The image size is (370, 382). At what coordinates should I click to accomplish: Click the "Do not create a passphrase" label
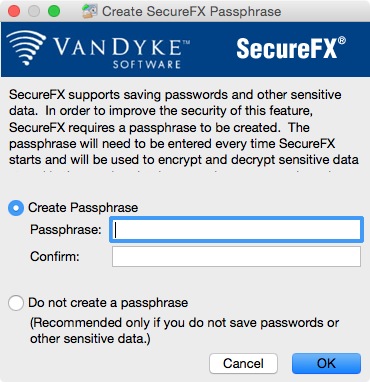108,303
